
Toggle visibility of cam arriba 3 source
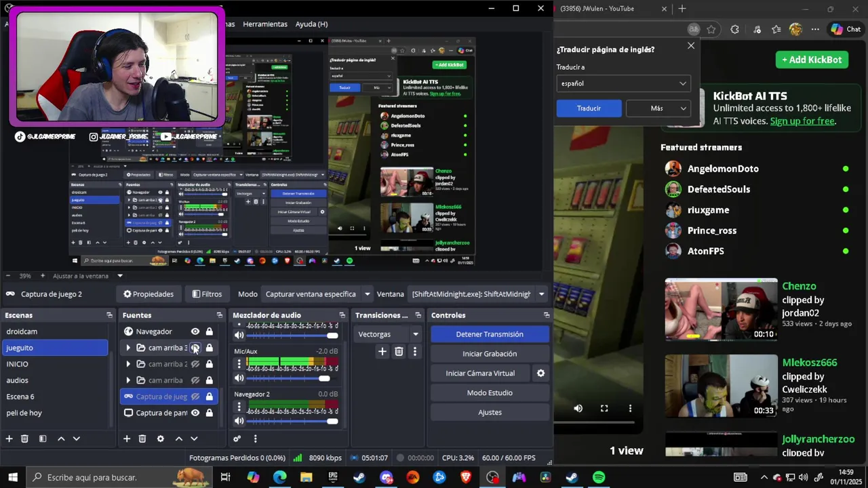[x=195, y=348]
